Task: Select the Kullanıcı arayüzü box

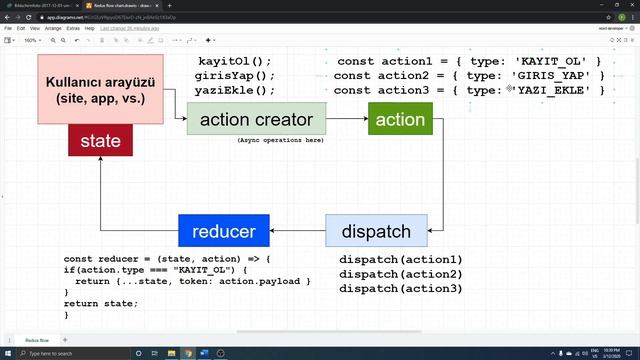Action: click(x=100, y=89)
